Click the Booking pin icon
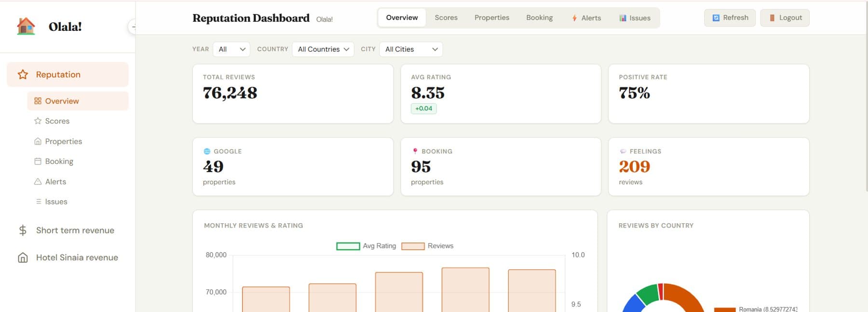The width and height of the screenshot is (868, 312). point(415,151)
